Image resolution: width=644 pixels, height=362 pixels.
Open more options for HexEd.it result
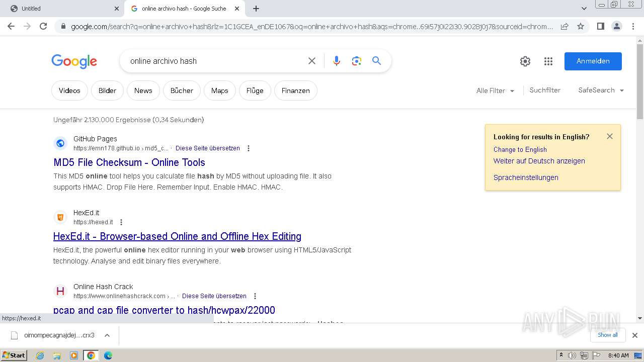click(x=121, y=222)
